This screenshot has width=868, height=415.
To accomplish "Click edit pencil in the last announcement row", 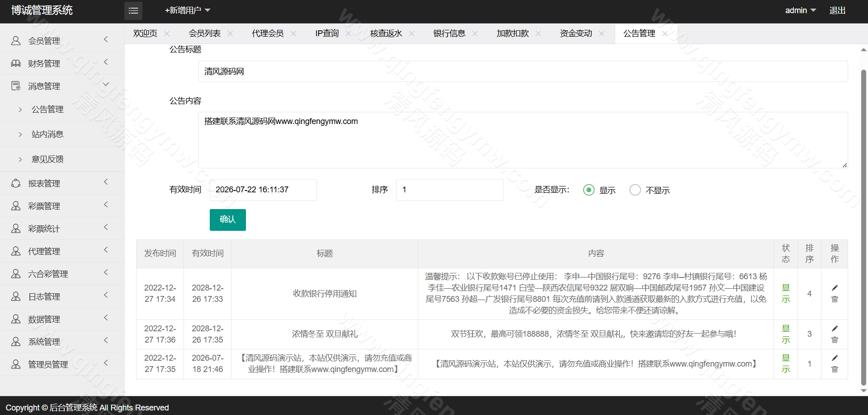I will 835,358.
